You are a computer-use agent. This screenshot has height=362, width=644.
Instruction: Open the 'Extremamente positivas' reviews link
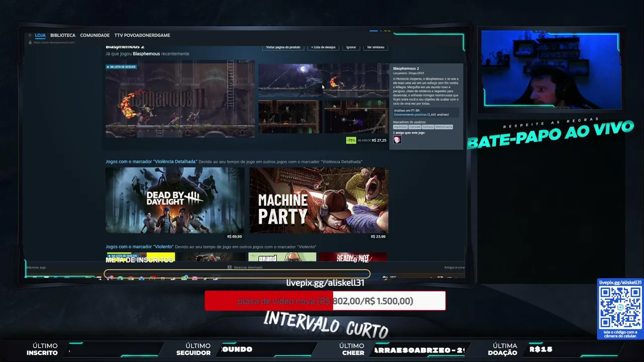pos(410,115)
